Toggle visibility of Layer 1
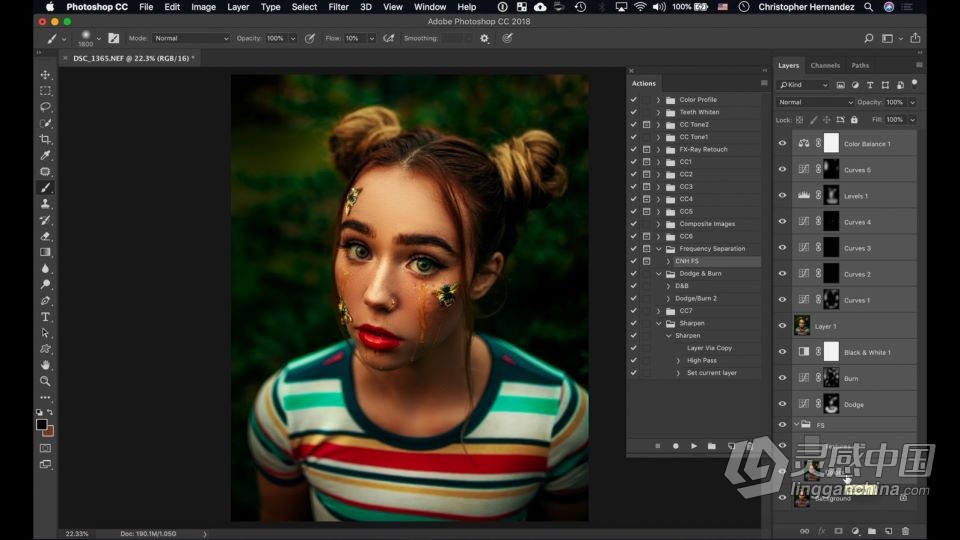The width and height of the screenshot is (960, 540). 782,326
